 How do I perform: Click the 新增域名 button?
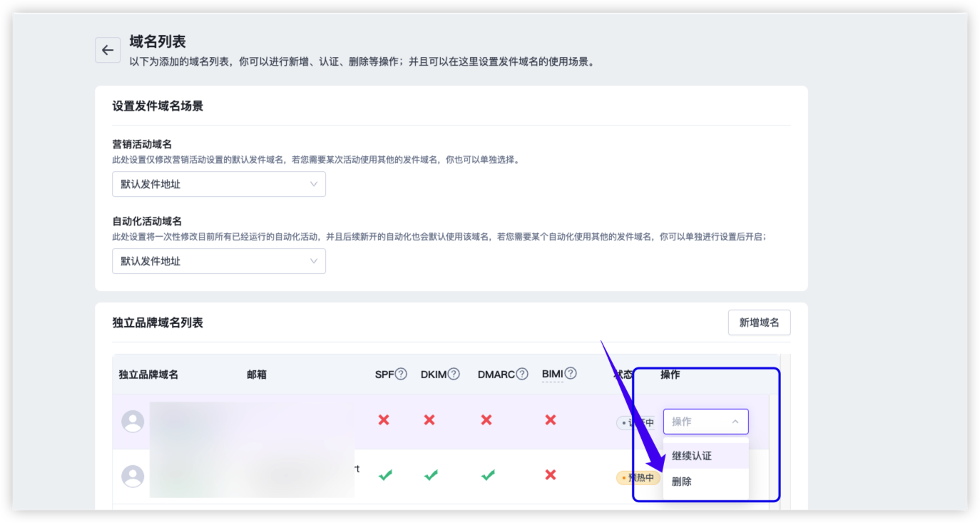click(x=759, y=323)
